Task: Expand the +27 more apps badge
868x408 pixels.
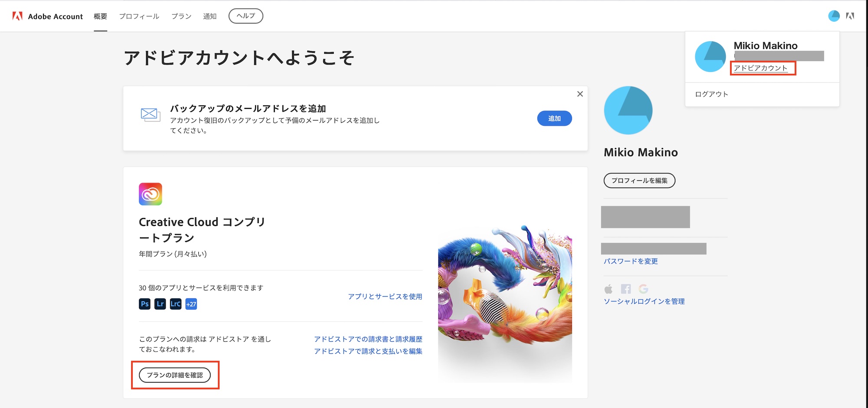Action: (x=191, y=304)
